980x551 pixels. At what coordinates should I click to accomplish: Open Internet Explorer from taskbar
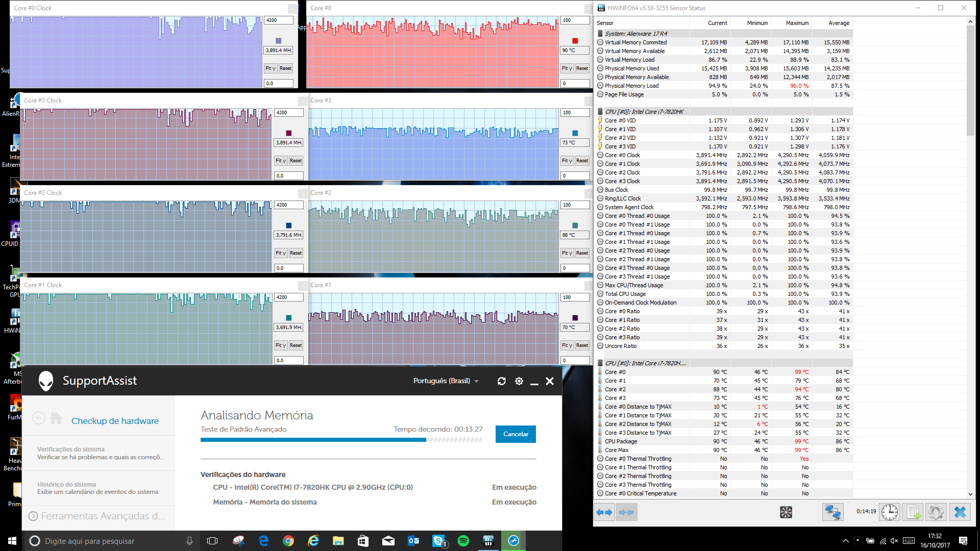point(313,541)
